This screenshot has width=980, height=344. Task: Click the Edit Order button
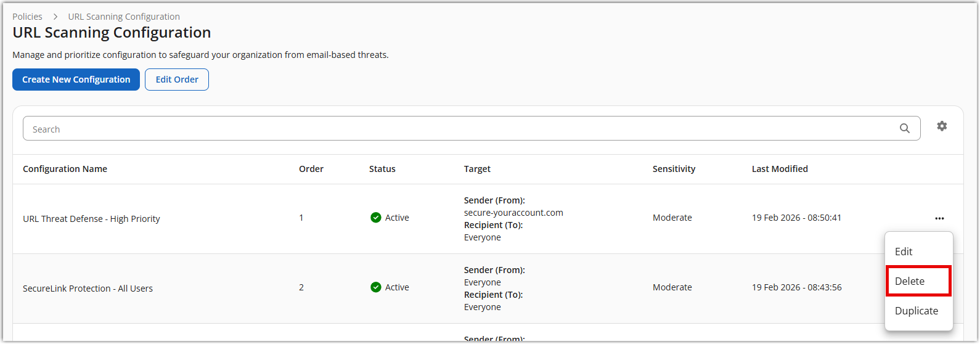tap(177, 80)
